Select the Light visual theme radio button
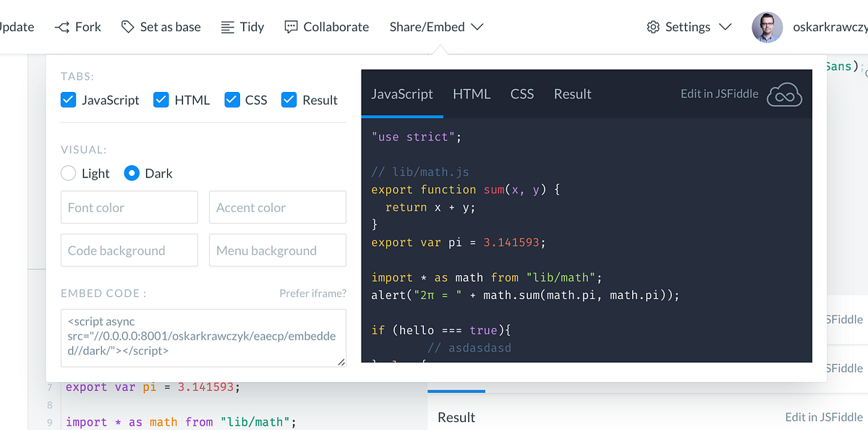 click(x=69, y=173)
